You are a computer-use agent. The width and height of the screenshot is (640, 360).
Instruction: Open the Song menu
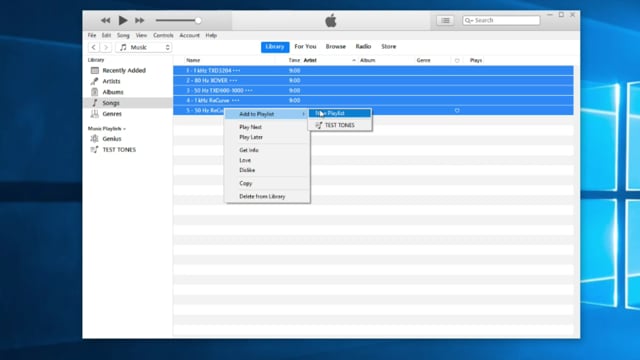(x=123, y=36)
